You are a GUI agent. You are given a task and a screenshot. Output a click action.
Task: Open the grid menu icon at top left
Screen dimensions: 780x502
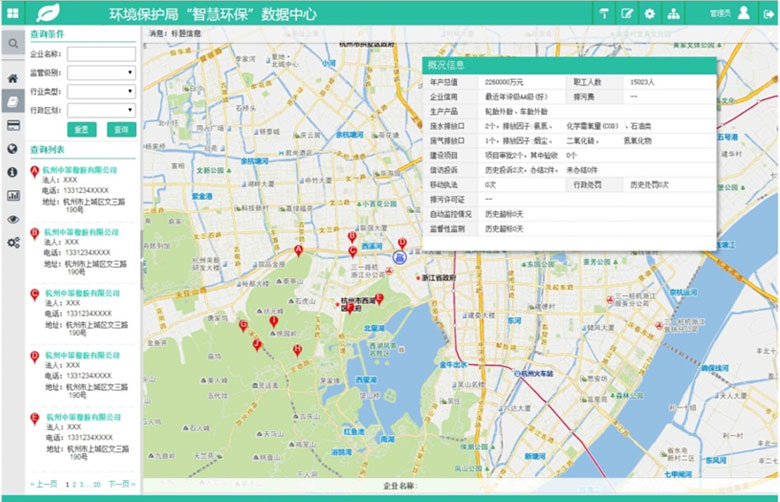(x=13, y=13)
